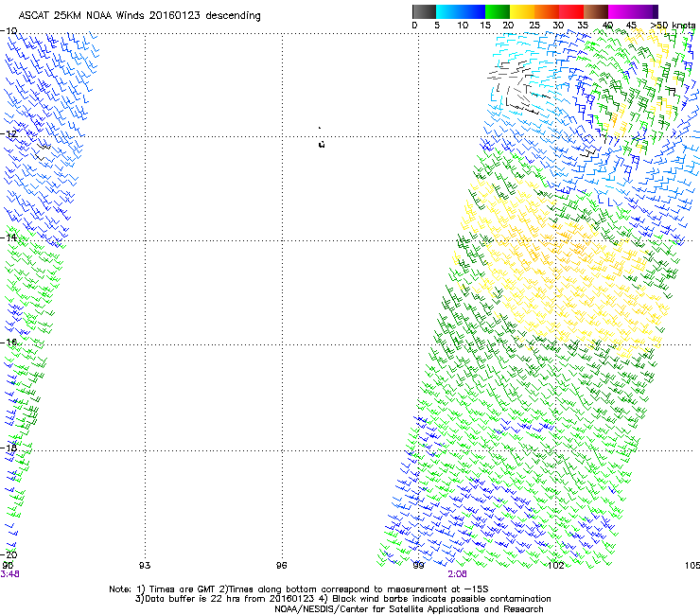
Task: Click the '93' longitude axis label
Action: click(145, 566)
